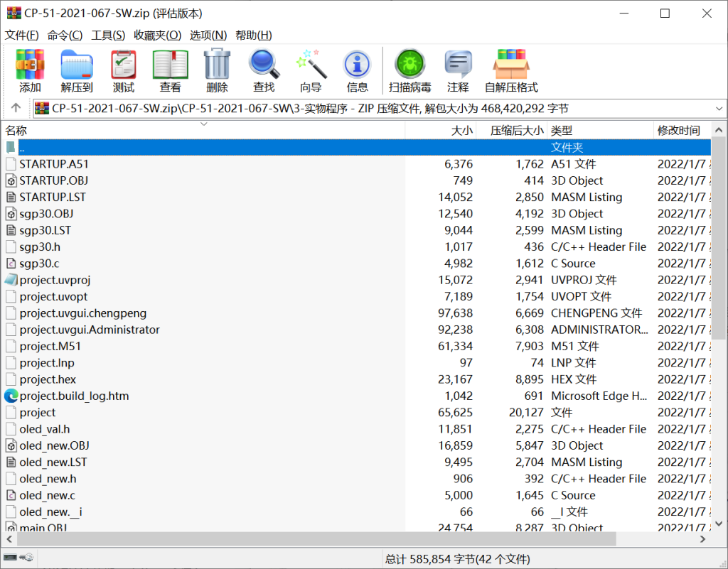Screen dimensions: 728x569
Task: Go up one folder level arrow
Action: point(16,109)
